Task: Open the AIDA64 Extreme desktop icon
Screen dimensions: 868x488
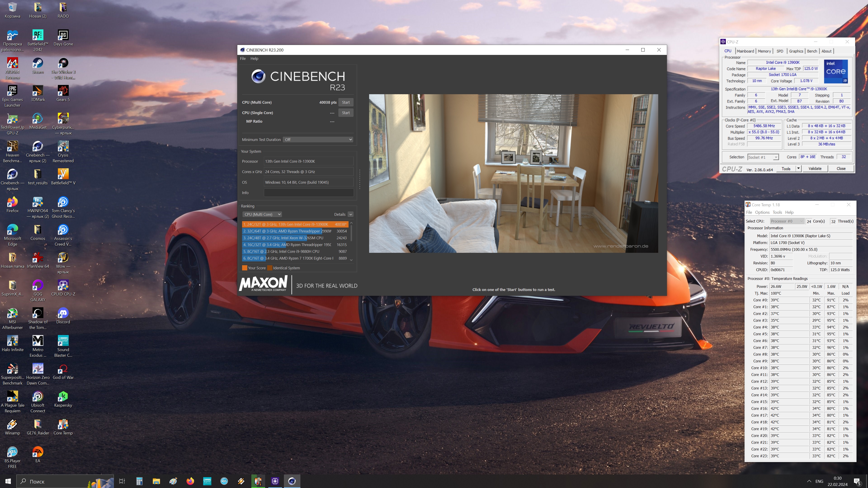Action: pyautogui.click(x=12, y=63)
